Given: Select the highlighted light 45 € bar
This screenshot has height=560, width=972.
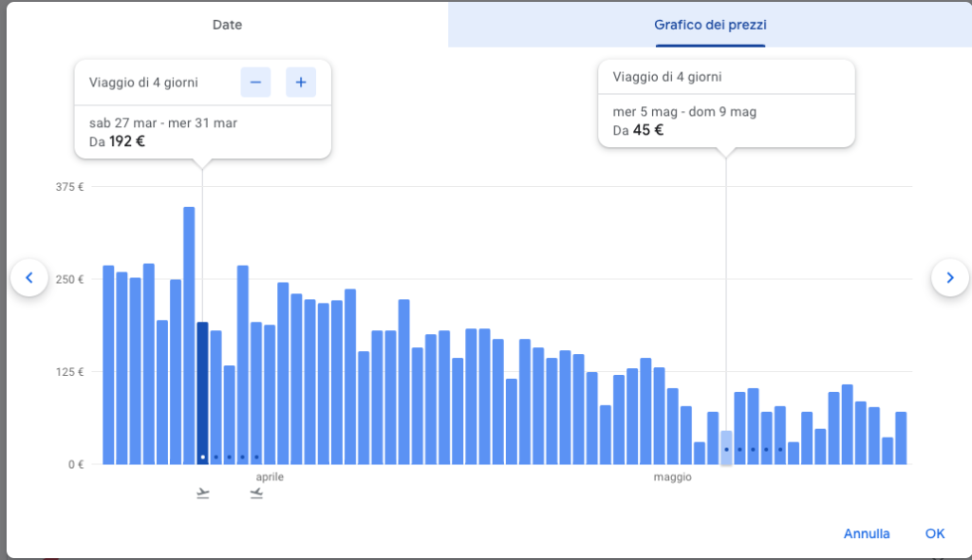Looking at the screenshot, I should point(726,448).
